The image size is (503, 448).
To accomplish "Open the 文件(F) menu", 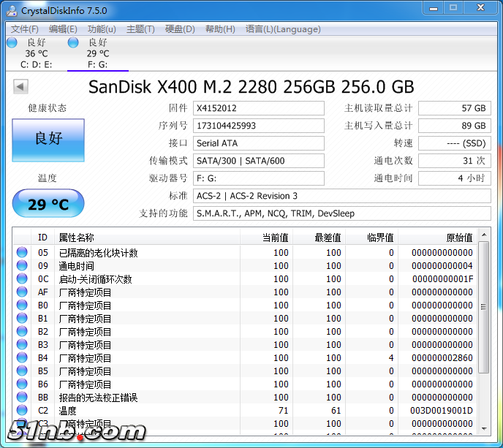I will pos(24,29).
